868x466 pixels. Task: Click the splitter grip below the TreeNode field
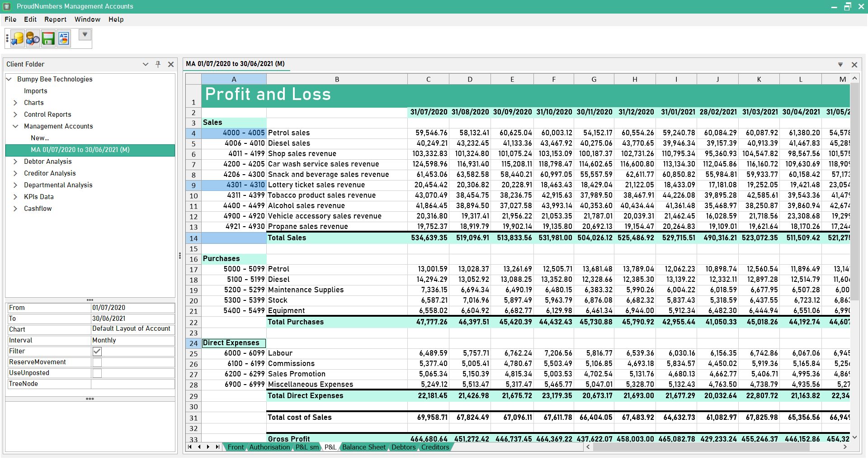[x=90, y=399]
